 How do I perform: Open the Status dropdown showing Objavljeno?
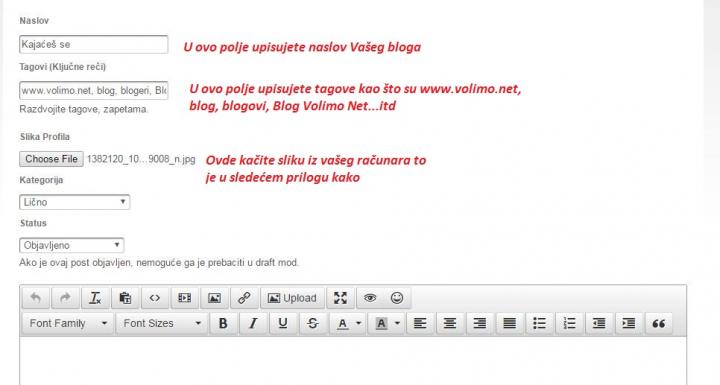tap(72, 245)
